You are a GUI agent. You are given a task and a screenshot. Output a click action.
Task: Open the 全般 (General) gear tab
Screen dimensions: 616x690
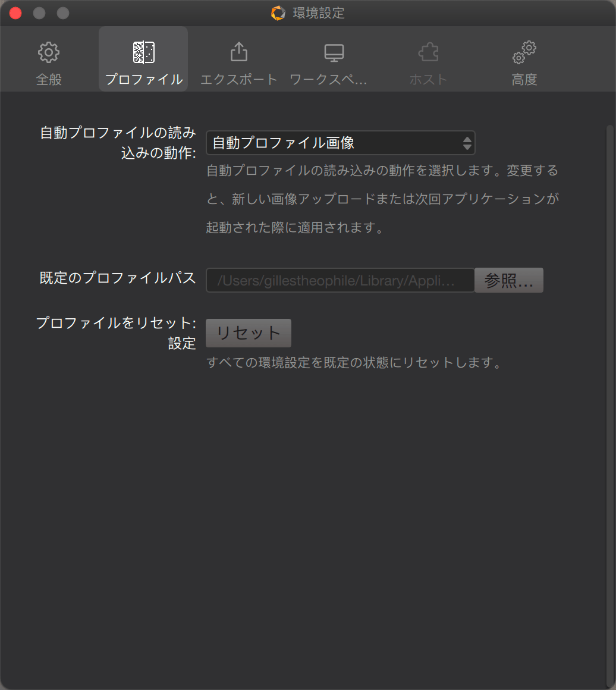[49, 62]
